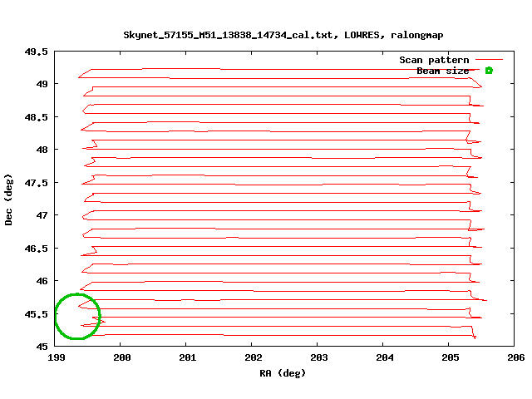Click the 199 RA tick label
Viewport: 532px width, 399px height.
coord(56,357)
